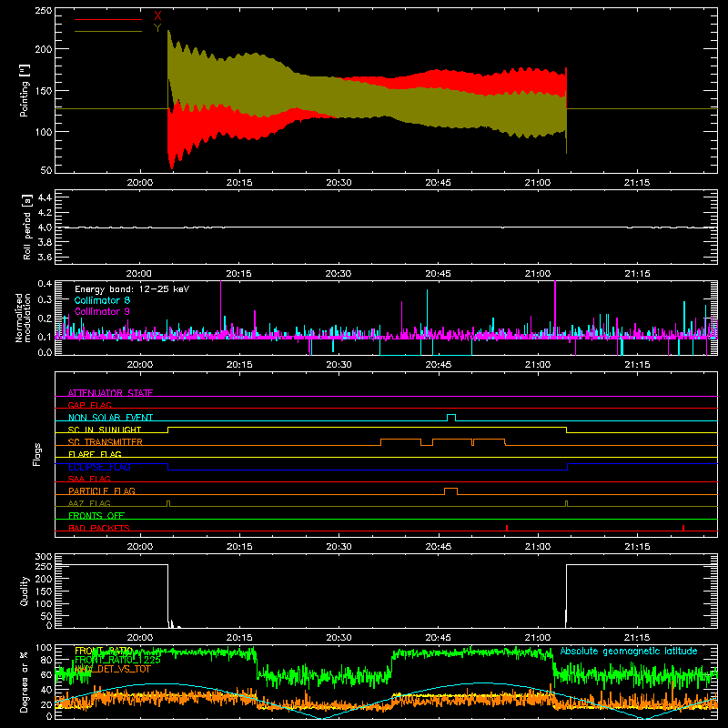Click the magenta 'Collimator 9' legend entry
Viewport: 728px width, 728px height.
click(102, 311)
